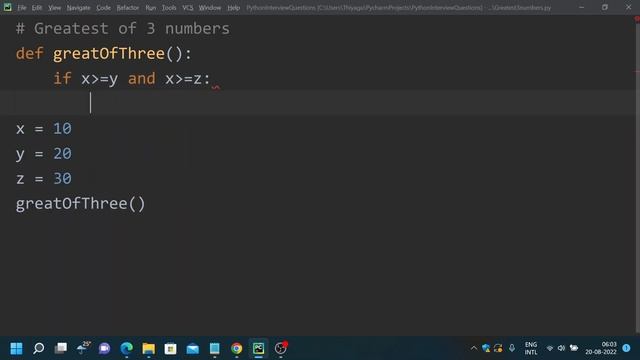640x360 pixels.
Task: Open the ENG INTL language switcher
Action: (531, 348)
